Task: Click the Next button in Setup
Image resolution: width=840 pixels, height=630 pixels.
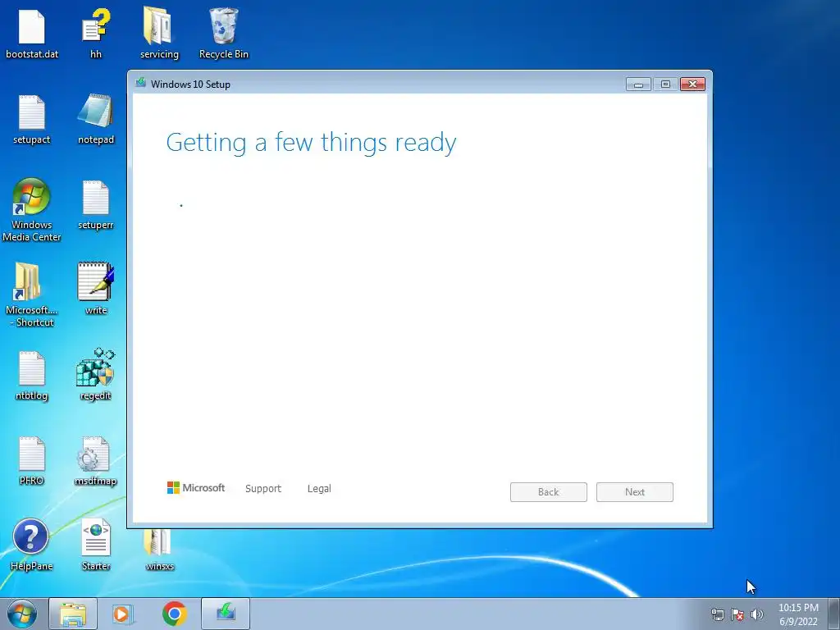Action: click(x=634, y=492)
